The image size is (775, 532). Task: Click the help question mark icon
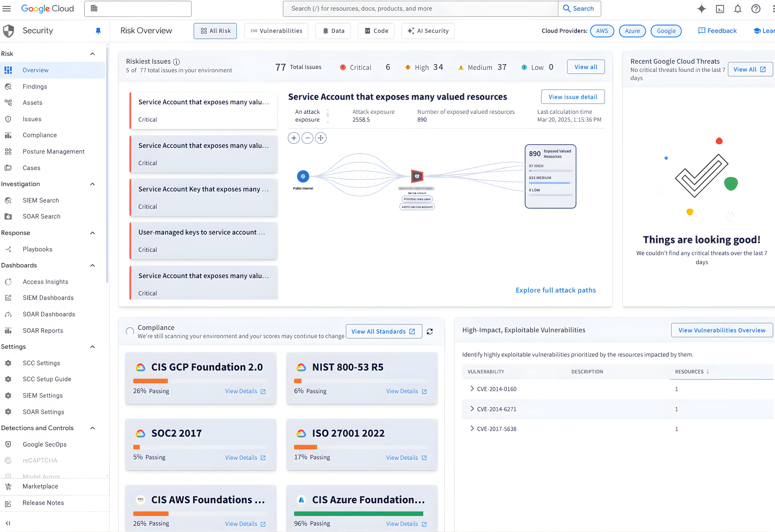[x=756, y=9]
